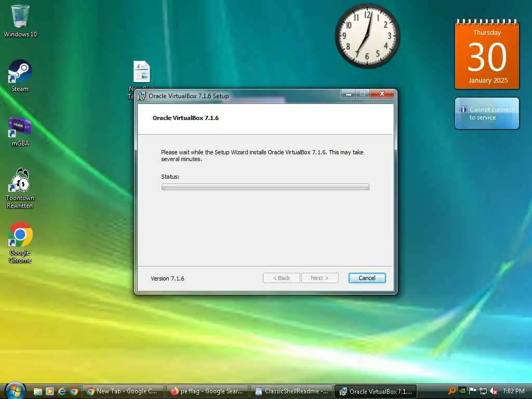
Task: Cancel the VirtualBox installation
Action: pos(367,278)
